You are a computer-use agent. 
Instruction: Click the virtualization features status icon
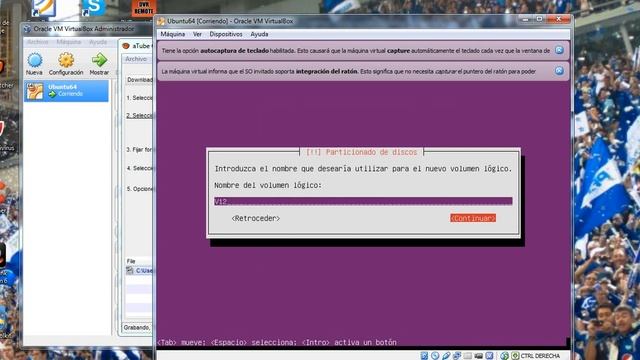[489, 356]
